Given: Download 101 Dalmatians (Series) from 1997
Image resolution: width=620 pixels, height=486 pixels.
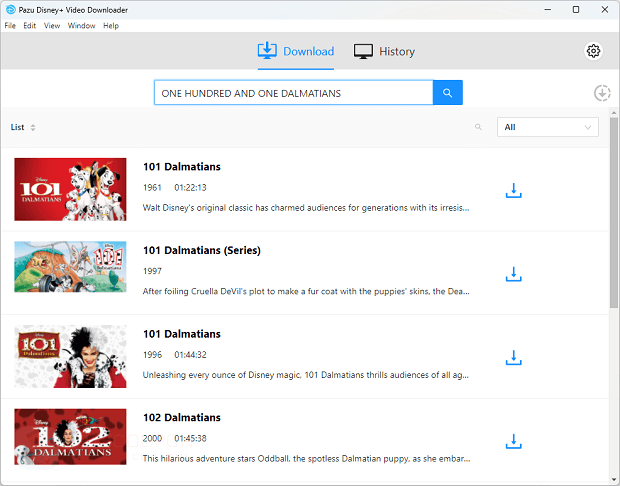Looking at the screenshot, I should pos(513,274).
